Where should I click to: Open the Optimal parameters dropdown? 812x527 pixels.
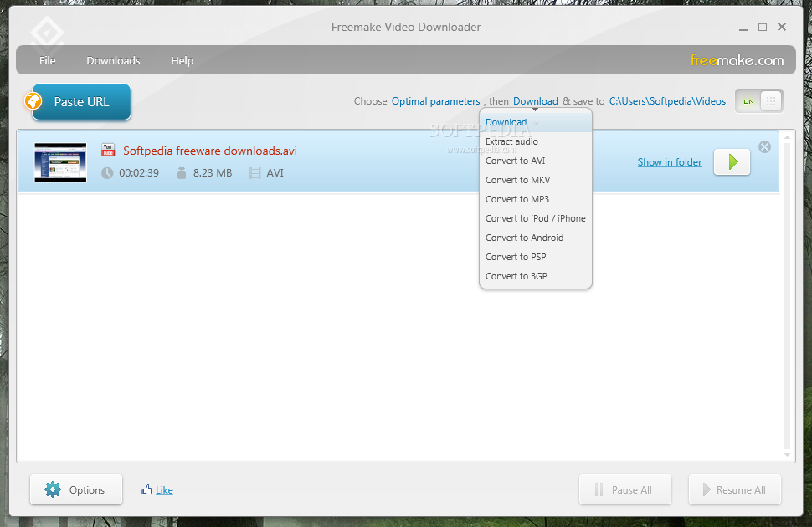tap(435, 101)
